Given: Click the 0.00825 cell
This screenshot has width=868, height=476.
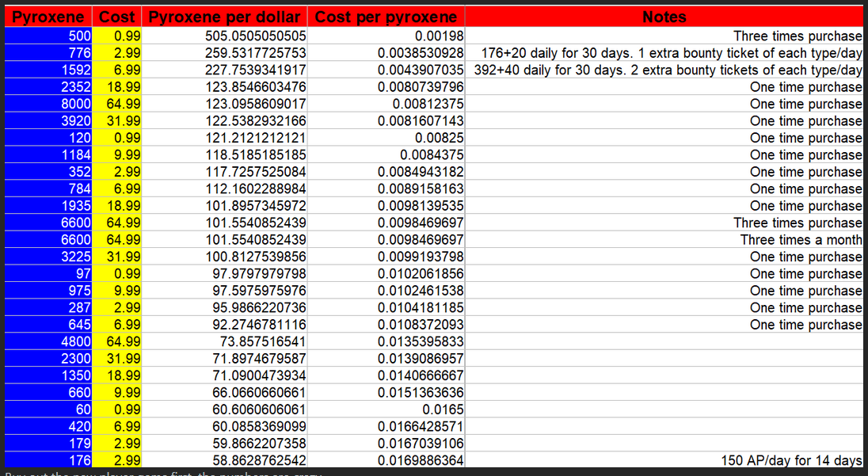Looking at the screenshot, I should 386,138.
